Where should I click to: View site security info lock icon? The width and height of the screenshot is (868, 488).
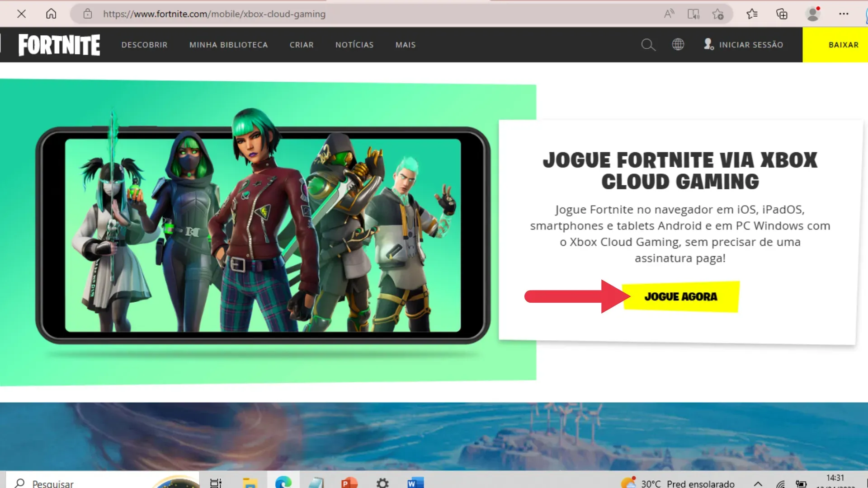pyautogui.click(x=88, y=14)
